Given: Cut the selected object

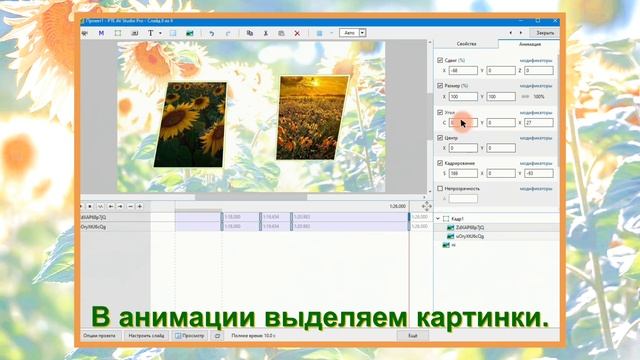Looking at the screenshot, I should click(266, 33).
